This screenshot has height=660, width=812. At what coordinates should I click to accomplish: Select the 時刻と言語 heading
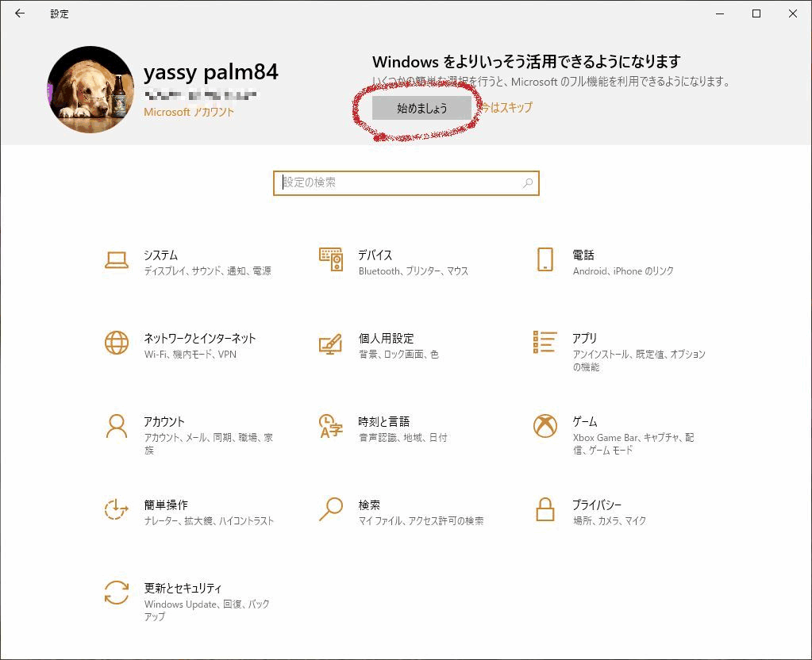(383, 422)
